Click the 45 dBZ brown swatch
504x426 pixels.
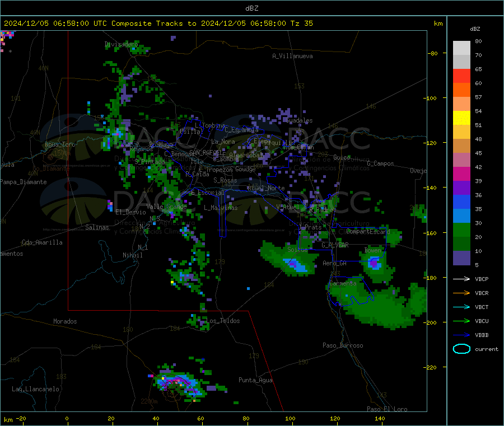(x=461, y=146)
